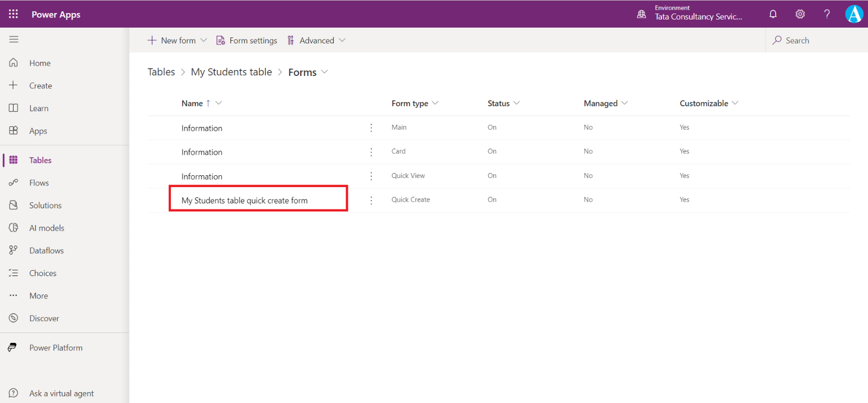Open My Students table quick create form
Viewport: 868px width, 403px height.
(x=244, y=201)
